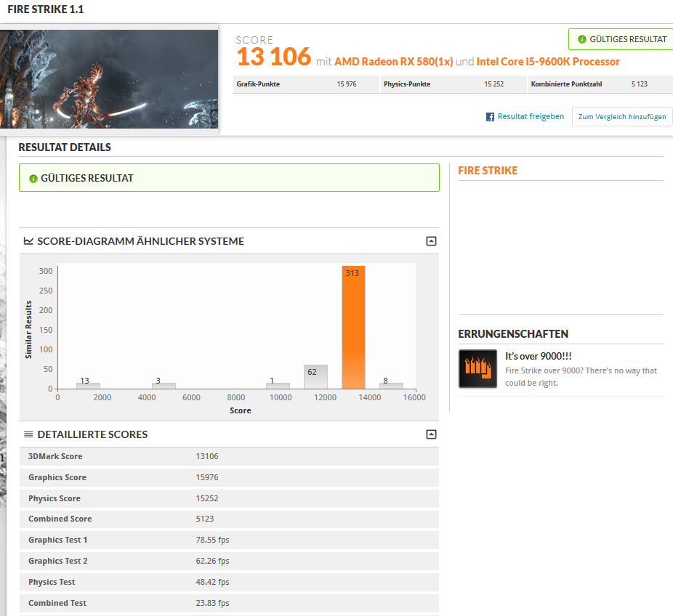This screenshot has height=616, width=673.
Task: Click the Combined Score row label
Action: tap(60, 519)
